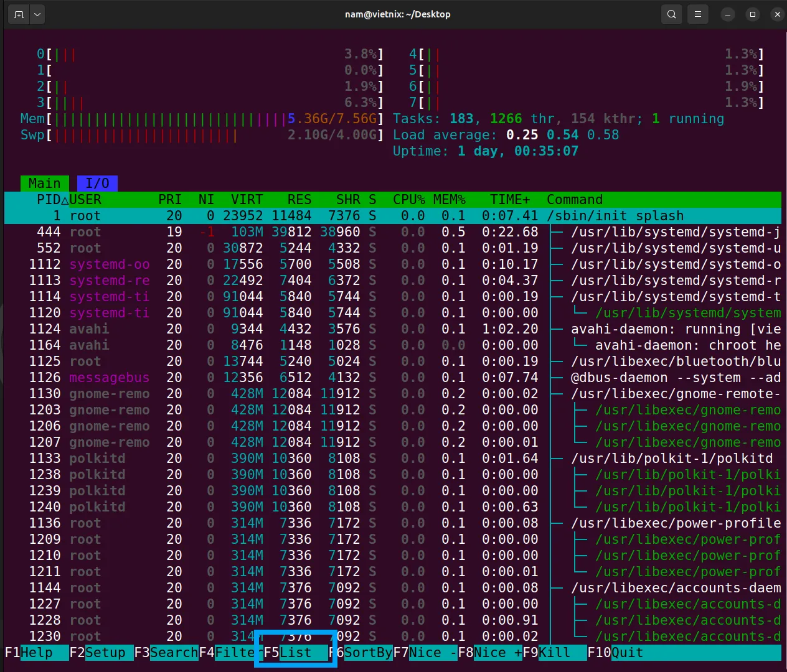Open the new-tab dropdown arrow in title bar
Screen dimensions: 787x672
click(37, 14)
